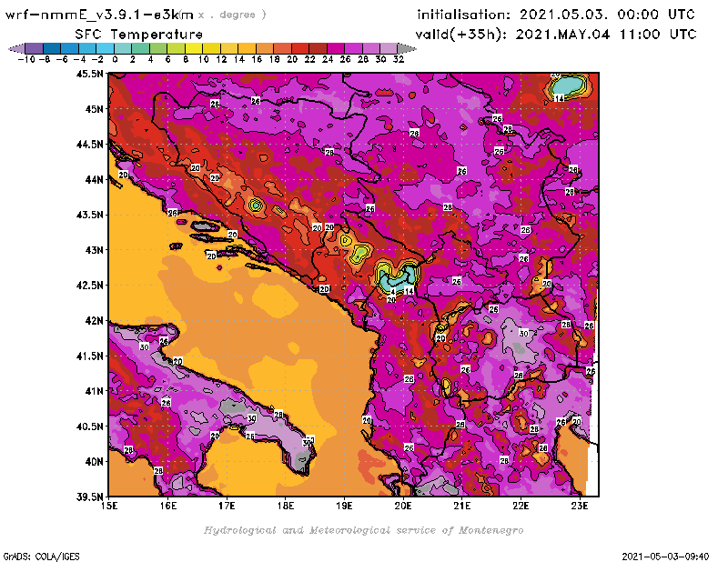Click the 40N latitude axis label

pos(94,462)
